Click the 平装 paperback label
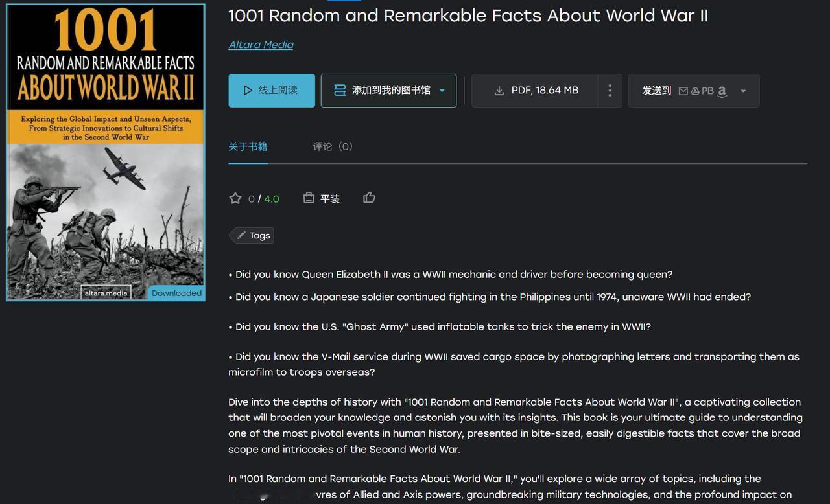The width and height of the screenshot is (830, 504). [x=330, y=199]
